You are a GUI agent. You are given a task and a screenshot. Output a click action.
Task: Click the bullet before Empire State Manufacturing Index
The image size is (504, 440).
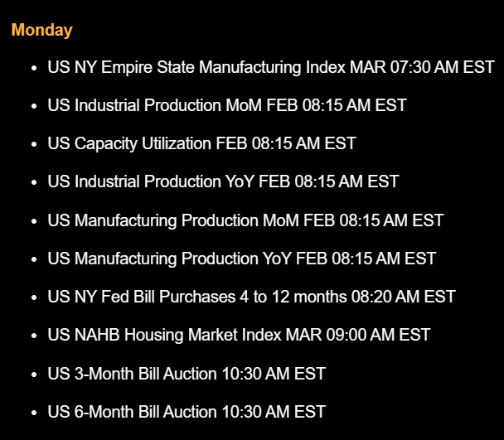33,68
